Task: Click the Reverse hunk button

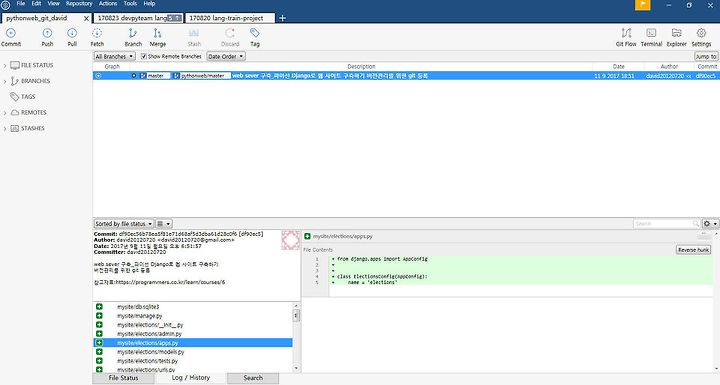Action: click(693, 250)
